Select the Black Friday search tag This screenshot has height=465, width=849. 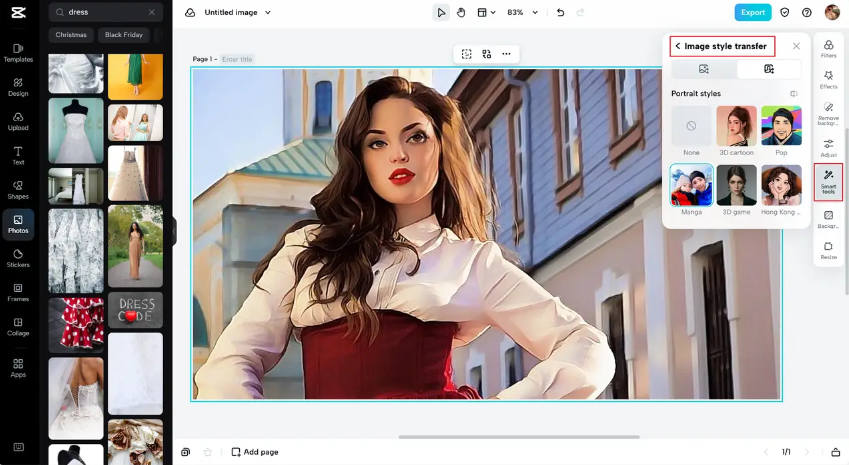[x=123, y=35]
